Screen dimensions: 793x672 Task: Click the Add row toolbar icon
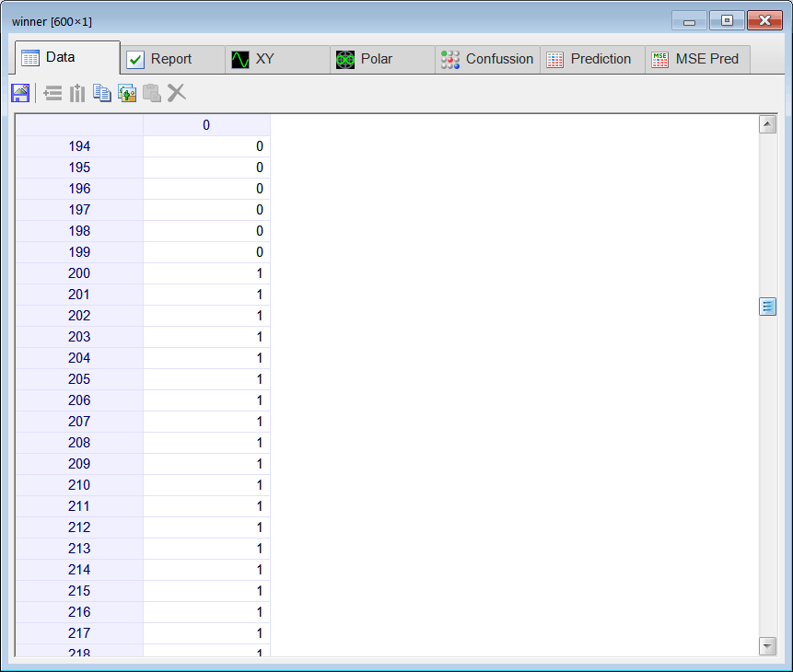(52, 93)
